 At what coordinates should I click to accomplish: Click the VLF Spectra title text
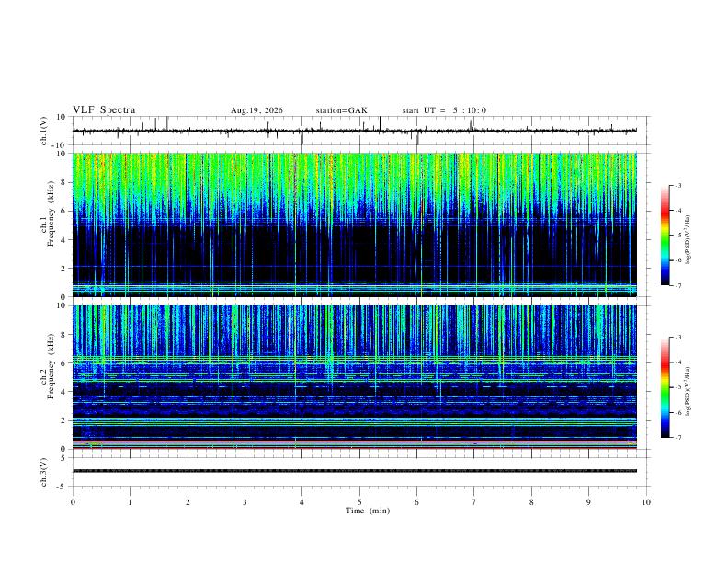tap(104, 110)
